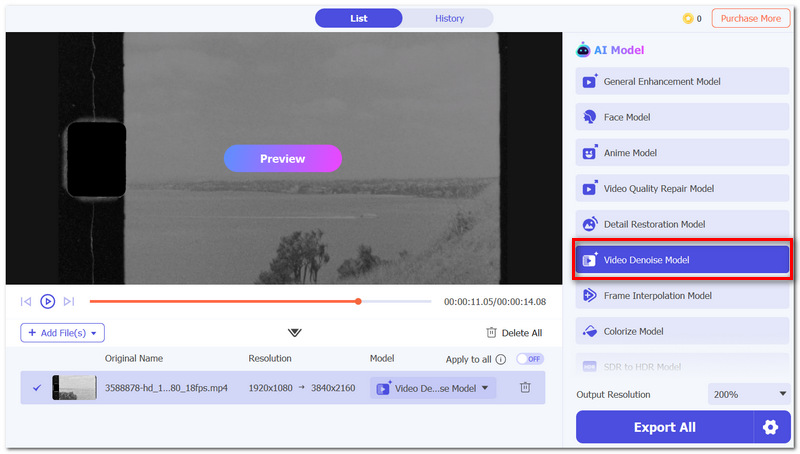The image size is (800, 454).
Task: Click the playback progress slider handle
Action: click(358, 301)
